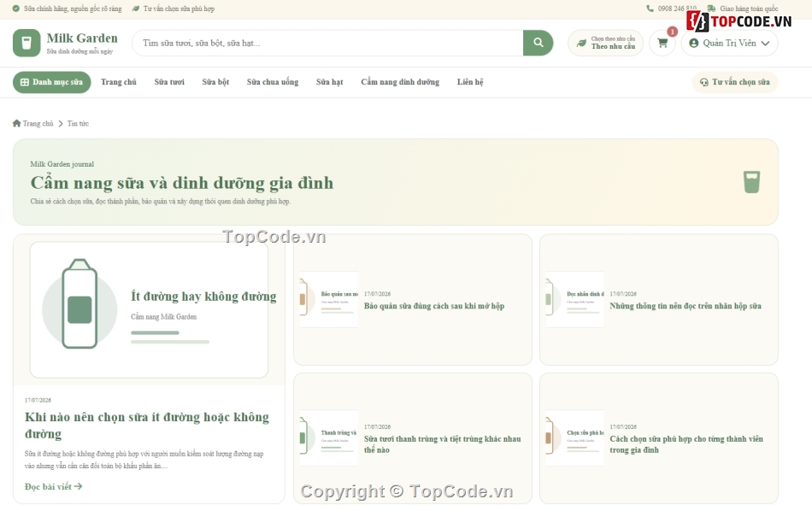Open Sữa tươi thanh trùng và tiệt trùng article
Image resolution: width=812 pixels, height=517 pixels.
[442, 444]
